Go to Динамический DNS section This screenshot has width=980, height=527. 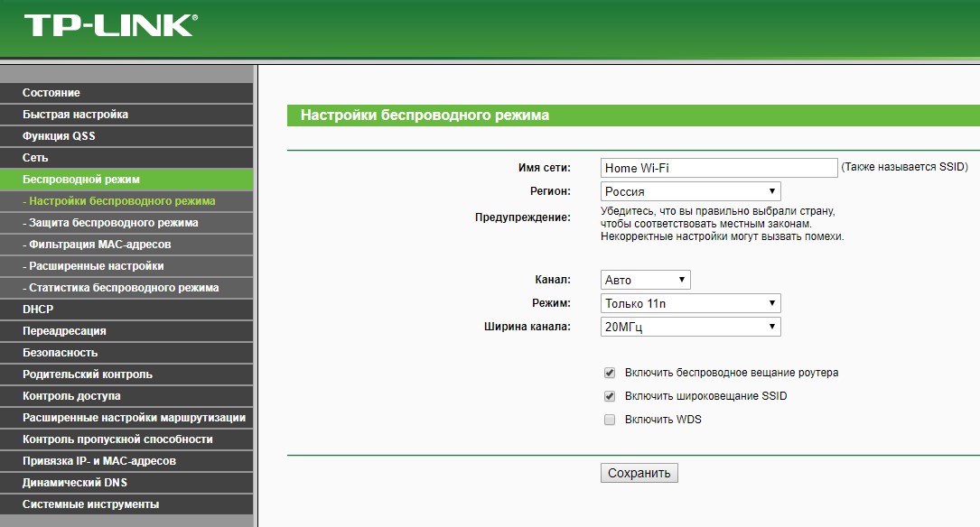[x=75, y=483]
